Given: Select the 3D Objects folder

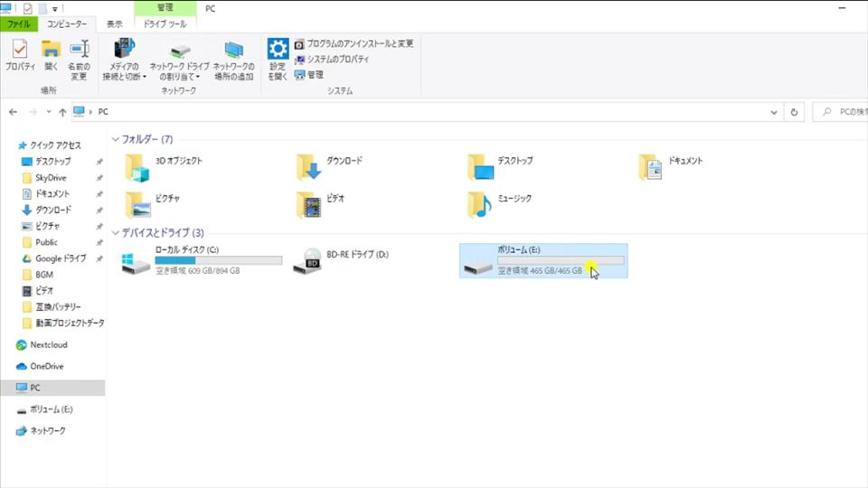Looking at the screenshot, I should pyautogui.click(x=165, y=168).
